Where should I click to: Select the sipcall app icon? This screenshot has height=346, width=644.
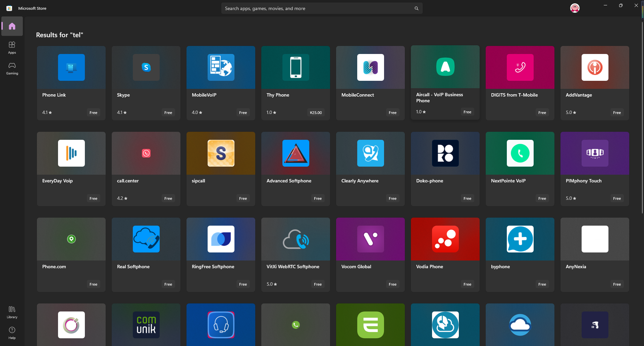point(221,153)
